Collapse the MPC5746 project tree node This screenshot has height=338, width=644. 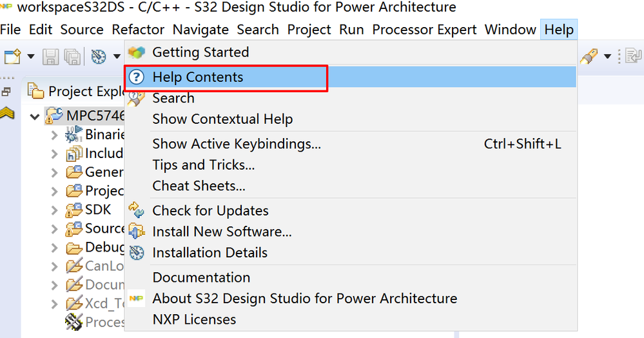(35, 117)
